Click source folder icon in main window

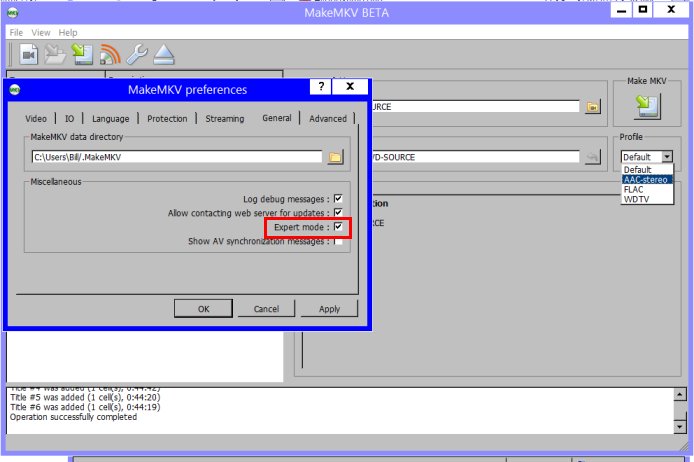click(x=593, y=107)
